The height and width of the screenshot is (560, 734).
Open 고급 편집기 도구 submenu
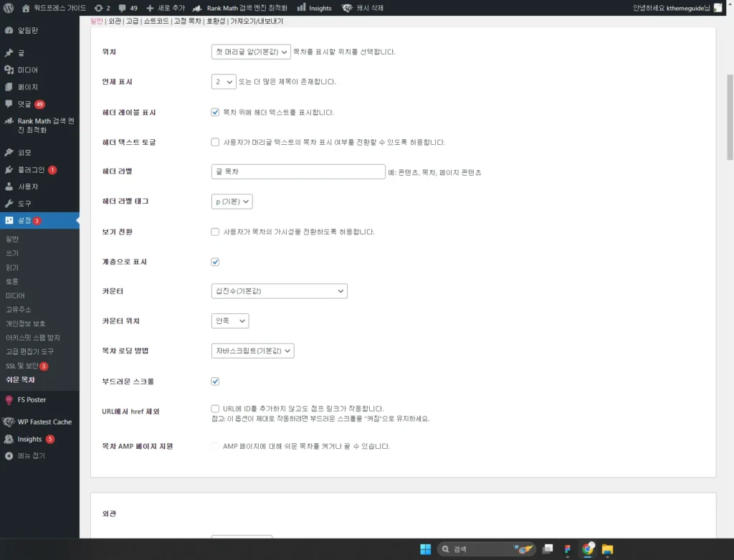(29, 351)
